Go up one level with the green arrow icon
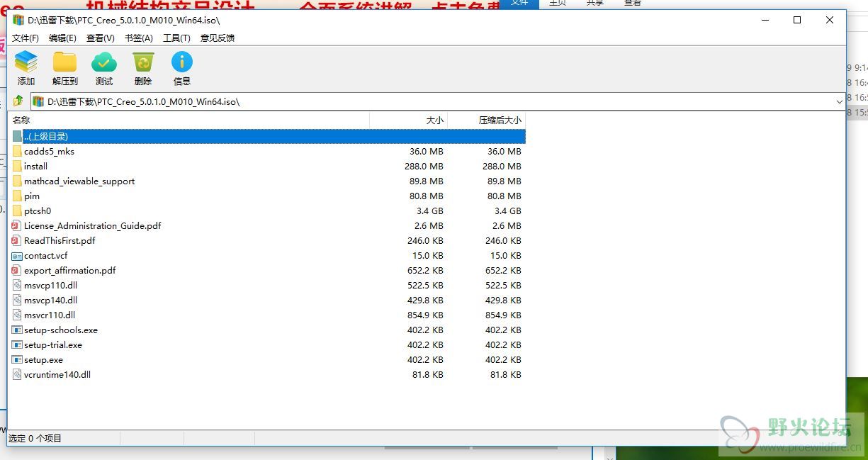This screenshot has width=868, height=460. [18, 101]
